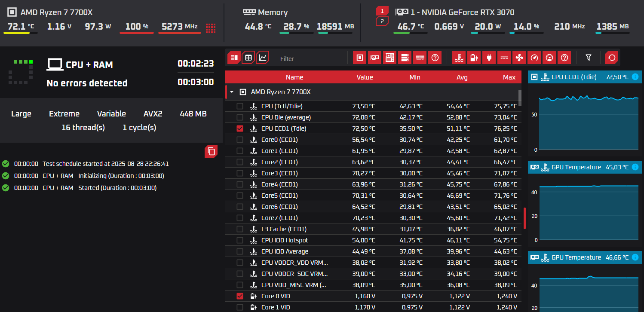Viewport: 644px width, 312px height.
Task: Select the CPU IOD Average row name
Action: tap(285, 251)
